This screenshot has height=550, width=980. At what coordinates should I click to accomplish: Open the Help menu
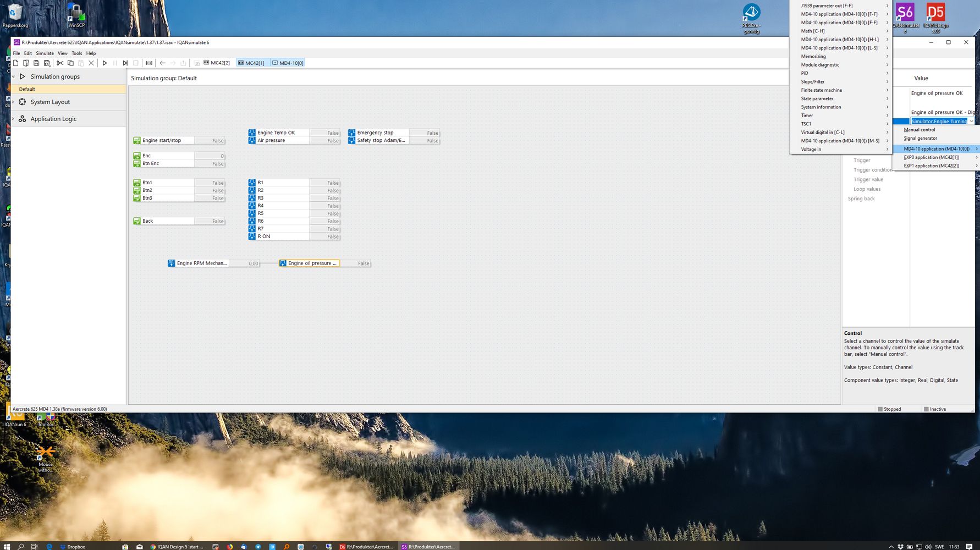pyautogui.click(x=91, y=53)
